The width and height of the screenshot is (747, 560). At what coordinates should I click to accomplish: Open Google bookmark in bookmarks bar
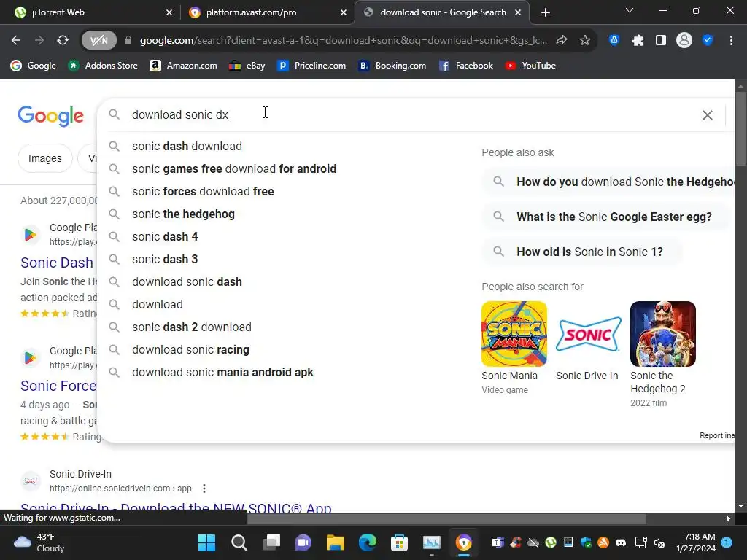(34, 66)
